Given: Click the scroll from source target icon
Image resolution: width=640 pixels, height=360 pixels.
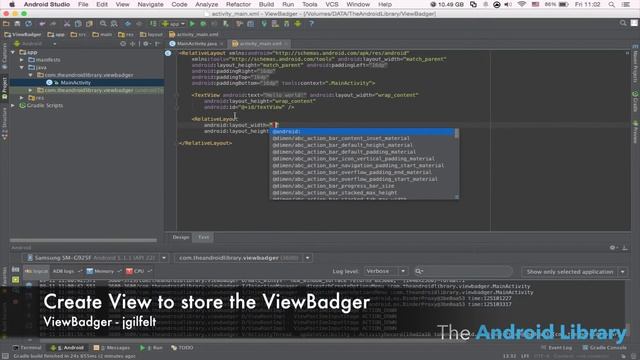Looking at the screenshot, I should [123, 43].
